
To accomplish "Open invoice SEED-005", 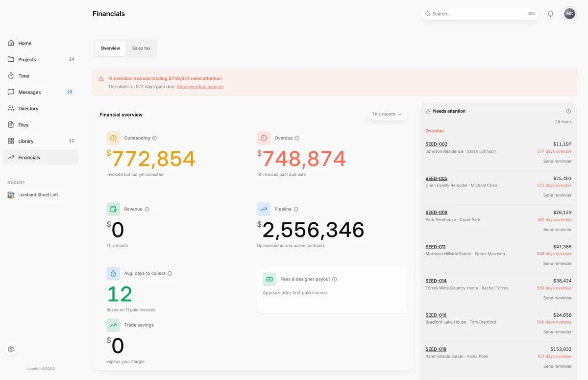I will [437, 178].
